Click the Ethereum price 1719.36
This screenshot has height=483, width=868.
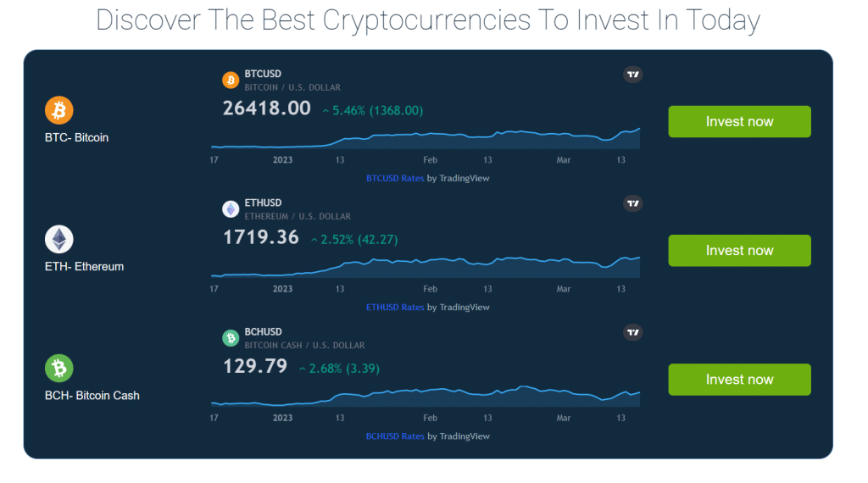tap(261, 237)
